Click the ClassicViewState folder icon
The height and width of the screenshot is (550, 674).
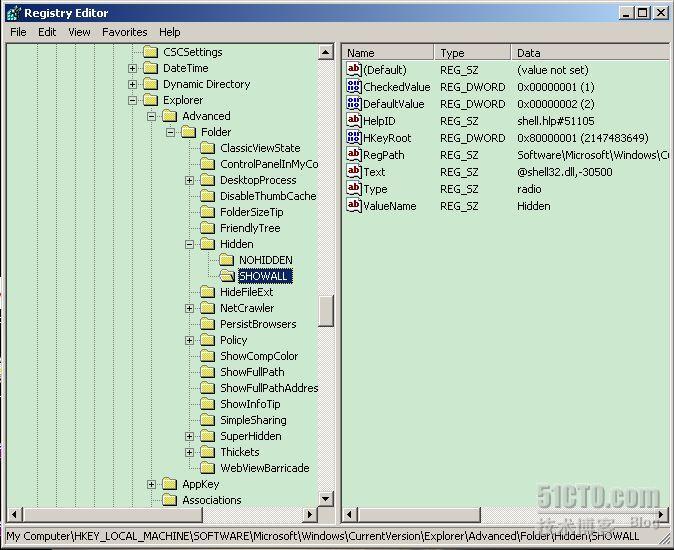tap(208, 148)
